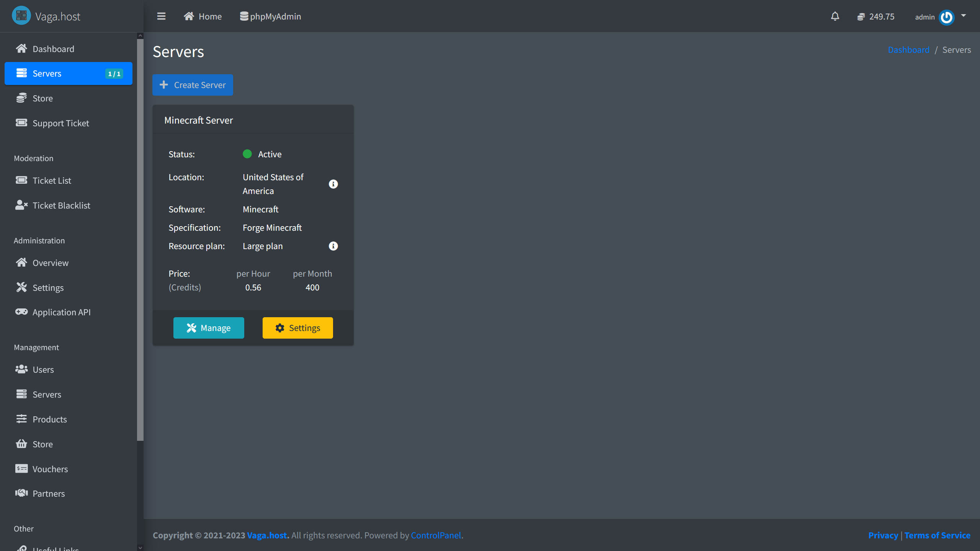
Task: Follow the Dashboard breadcrumb link
Action: [x=908, y=50]
